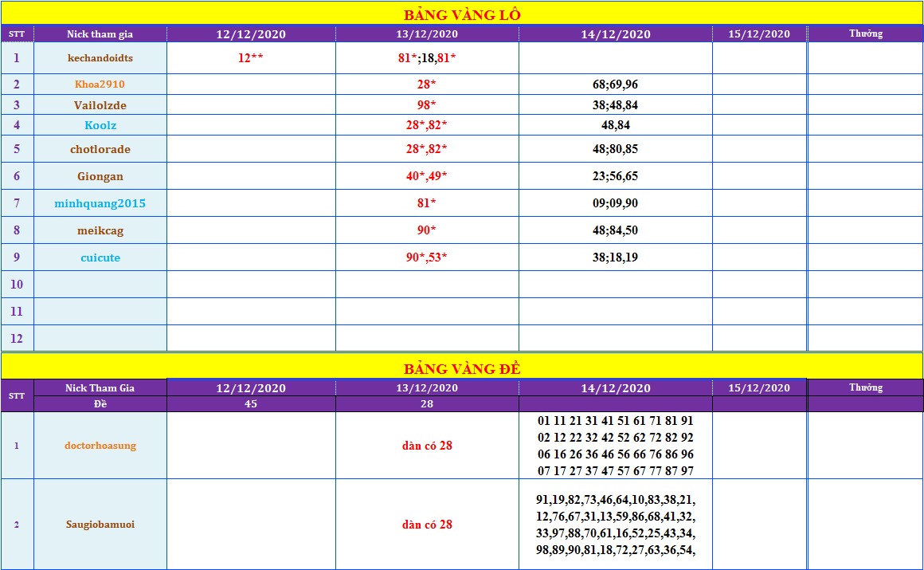This screenshot has height=570, width=924.
Task: Click row number 9 in STT column
Action: coord(17,257)
